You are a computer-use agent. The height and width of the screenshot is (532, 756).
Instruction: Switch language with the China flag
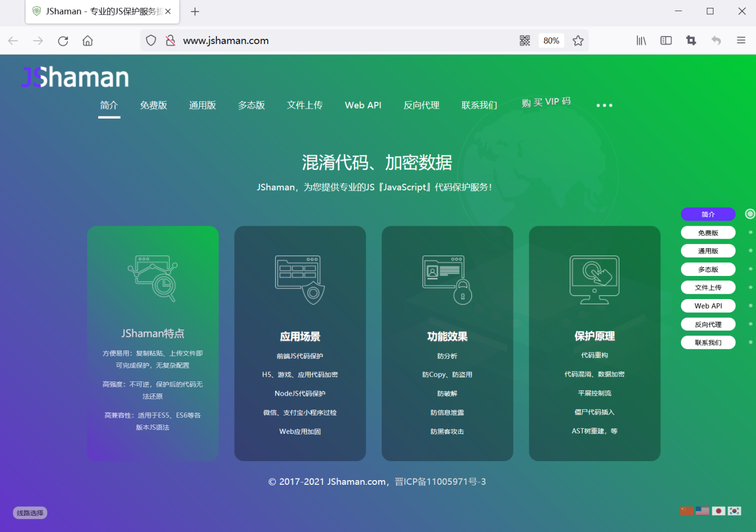687,511
